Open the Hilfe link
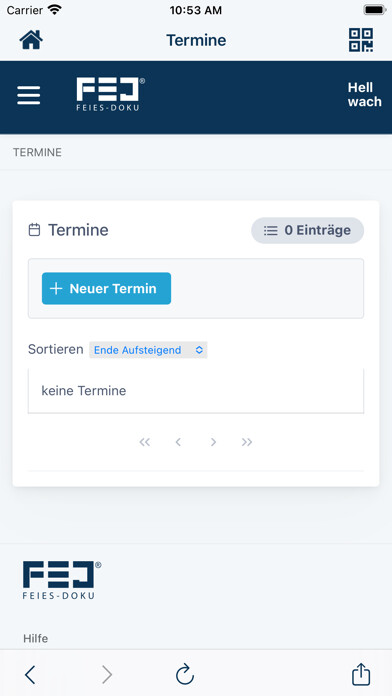 point(36,638)
